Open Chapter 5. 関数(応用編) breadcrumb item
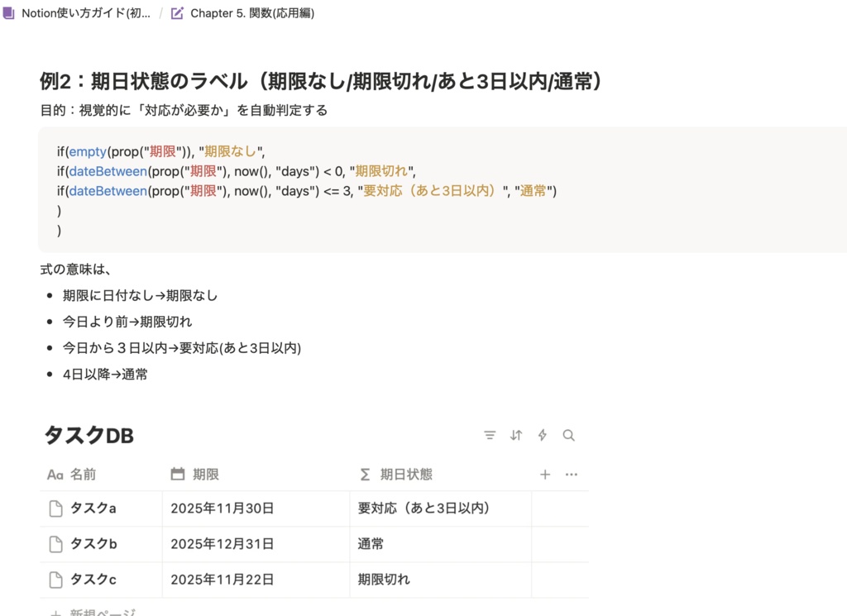 point(251,12)
